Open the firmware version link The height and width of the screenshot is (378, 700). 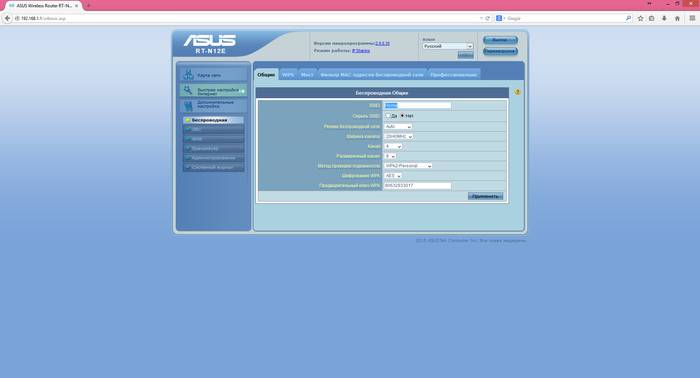coord(382,43)
